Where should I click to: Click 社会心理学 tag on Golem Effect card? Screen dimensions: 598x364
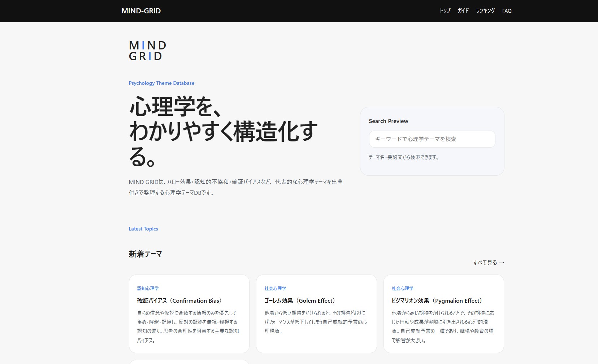coord(275,288)
